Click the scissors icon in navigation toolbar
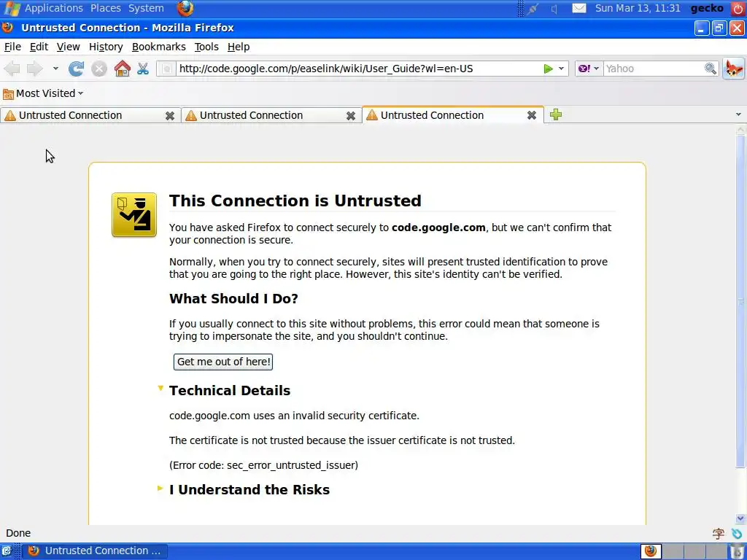Screen dimensions: 747x560 (143, 69)
